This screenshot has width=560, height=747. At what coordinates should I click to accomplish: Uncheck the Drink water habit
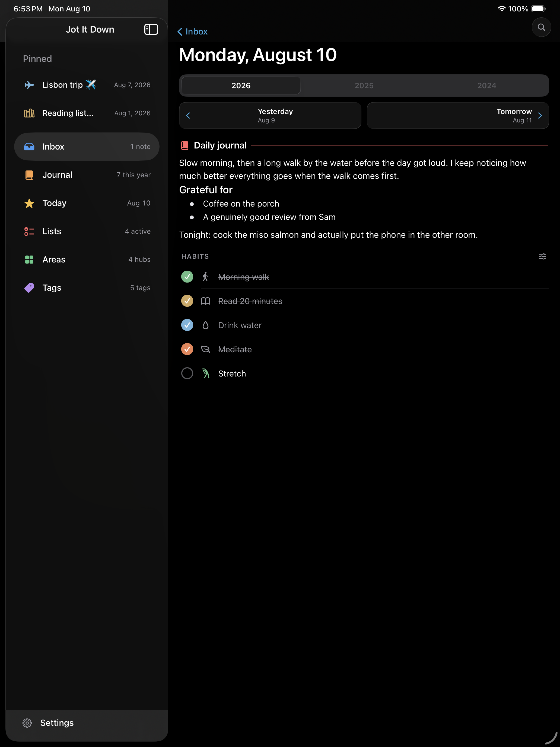(x=187, y=325)
